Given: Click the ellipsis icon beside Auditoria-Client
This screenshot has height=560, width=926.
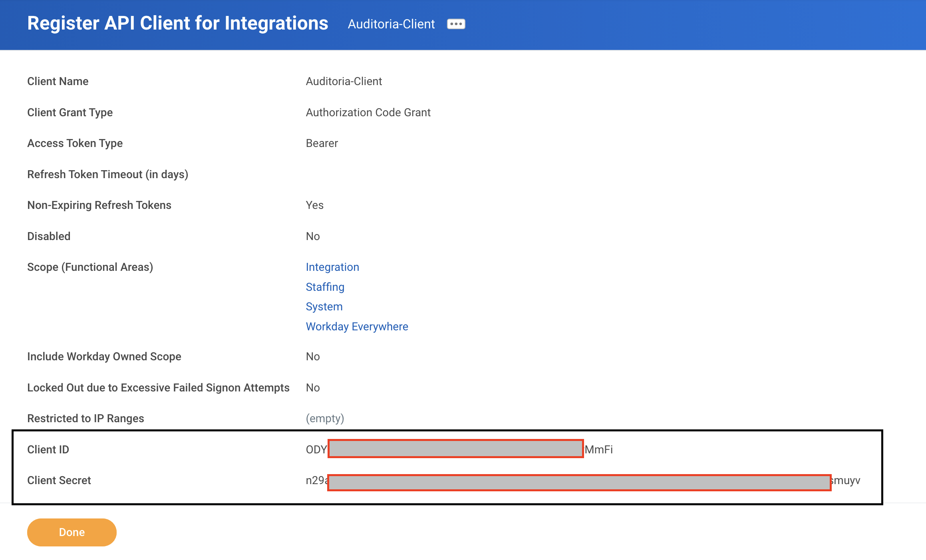Looking at the screenshot, I should point(456,24).
